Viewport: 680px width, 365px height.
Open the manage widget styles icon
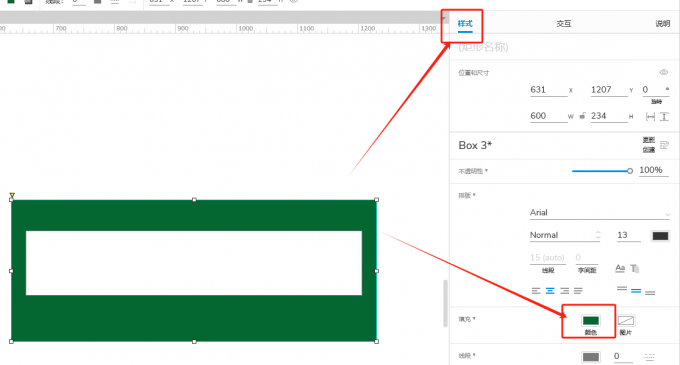[664, 145]
